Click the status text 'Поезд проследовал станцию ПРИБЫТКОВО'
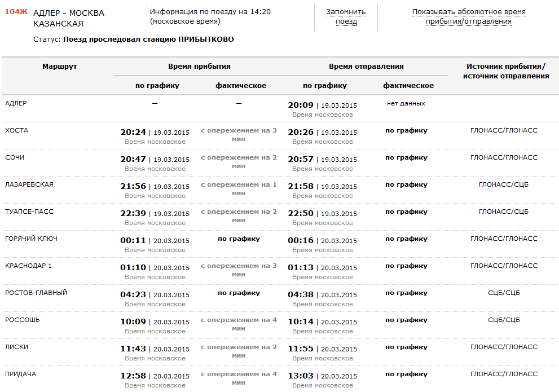Image resolution: width=559 pixels, height=392 pixels. (148, 39)
